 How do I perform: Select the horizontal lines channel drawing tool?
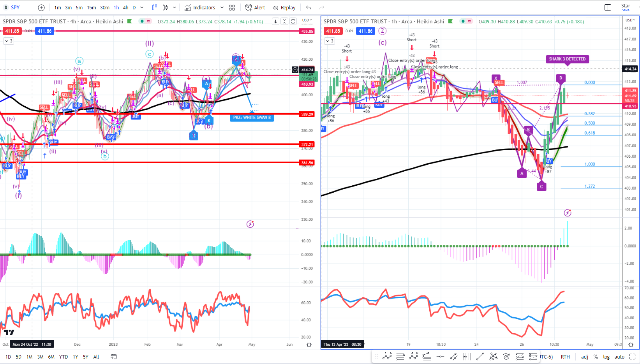click(400, 356)
